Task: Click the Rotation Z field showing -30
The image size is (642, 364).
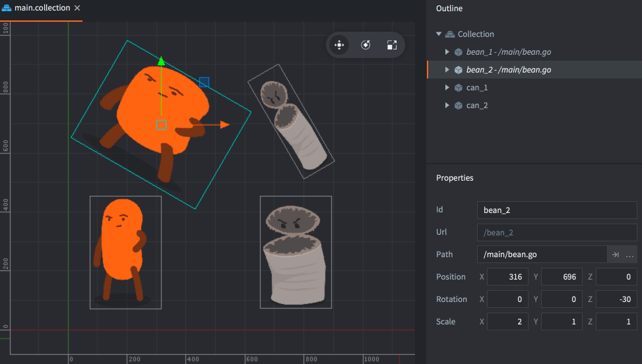Action: (x=616, y=299)
